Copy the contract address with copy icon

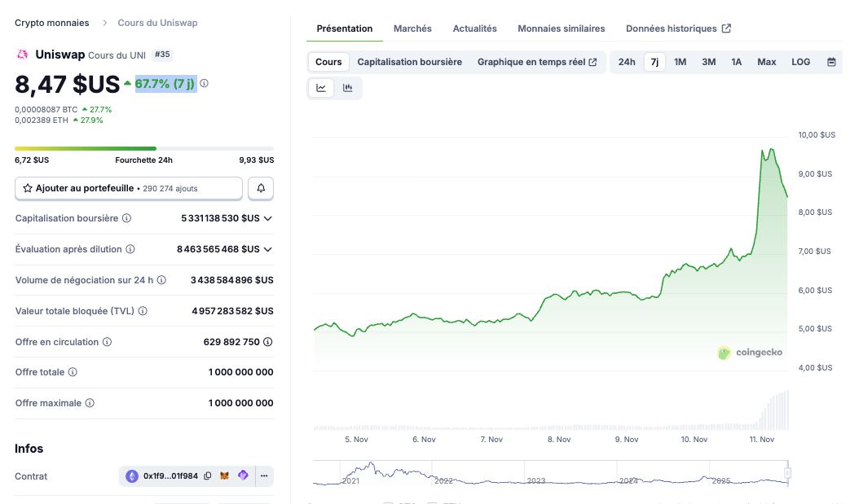[x=208, y=476]
